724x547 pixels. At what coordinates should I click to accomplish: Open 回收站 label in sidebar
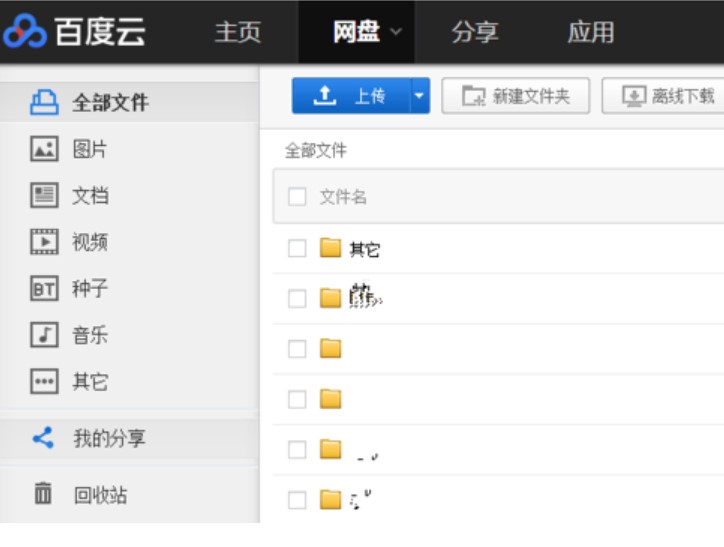tap(101, 495)
